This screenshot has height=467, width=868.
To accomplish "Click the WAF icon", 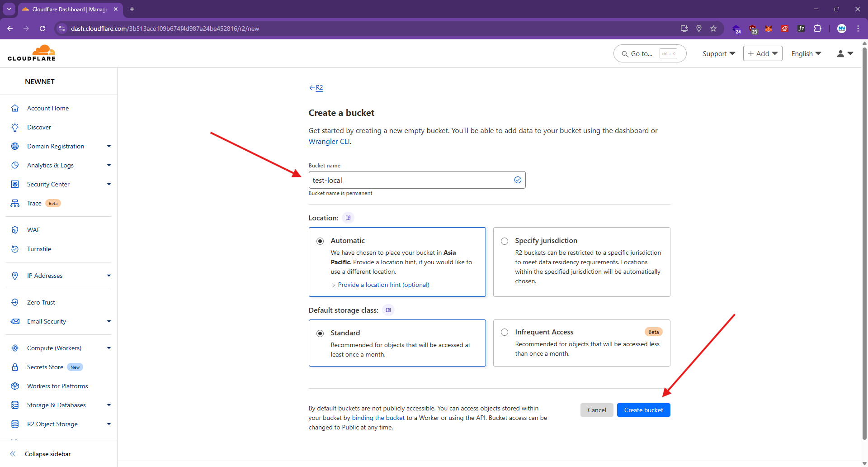I will (15, 230).
